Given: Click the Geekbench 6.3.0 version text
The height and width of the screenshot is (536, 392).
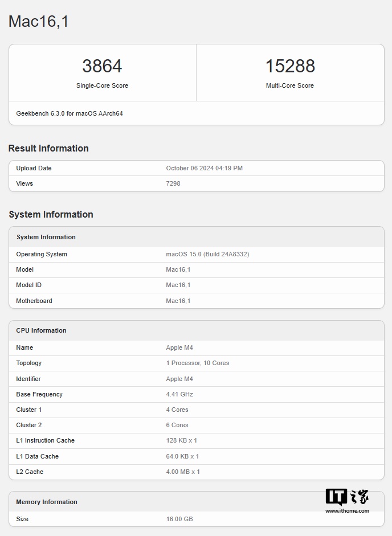Looking at the screenshot, I should click(x=70, y=113).
